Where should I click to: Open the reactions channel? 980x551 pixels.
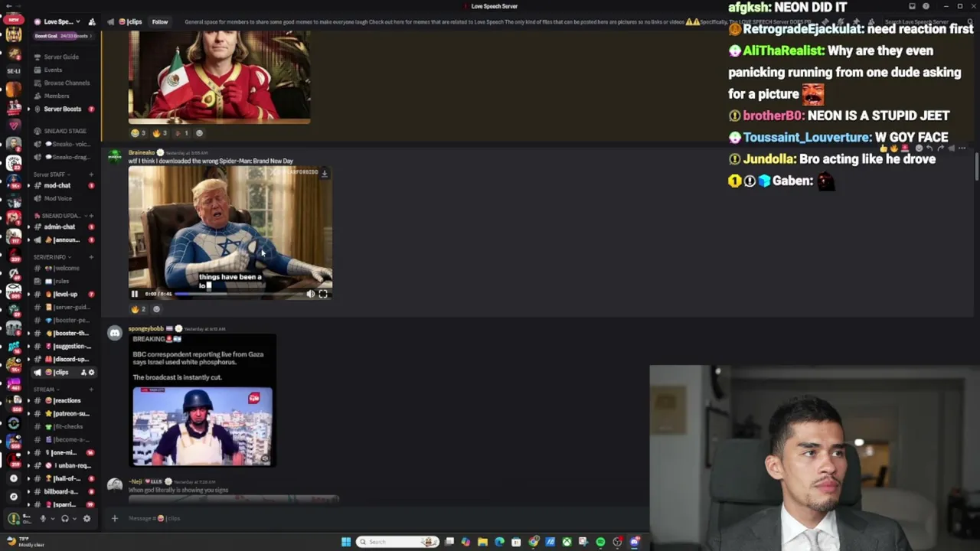tap(67, 400)
